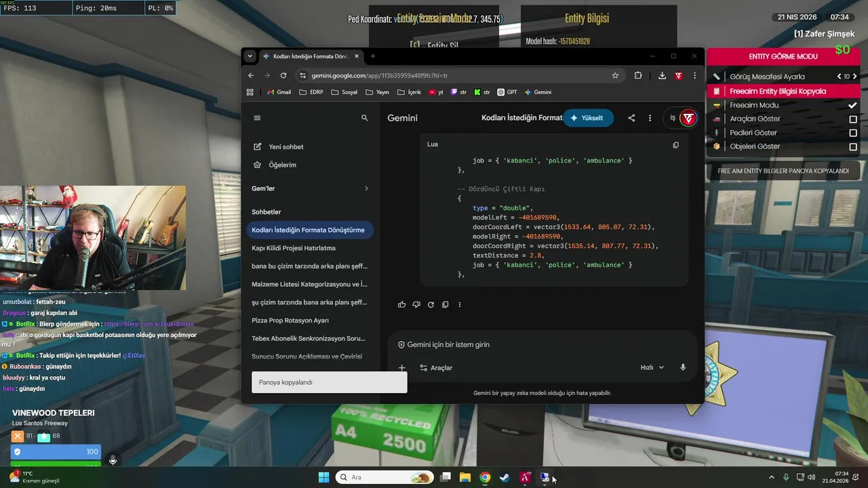
Task: Open the yt YouTube bookmark
Action: pos(436,92)
